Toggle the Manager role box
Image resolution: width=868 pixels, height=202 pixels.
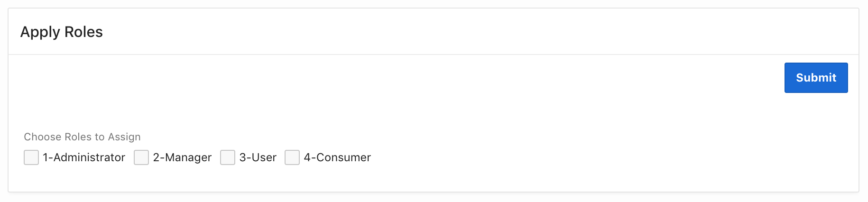tap(141, 157)
